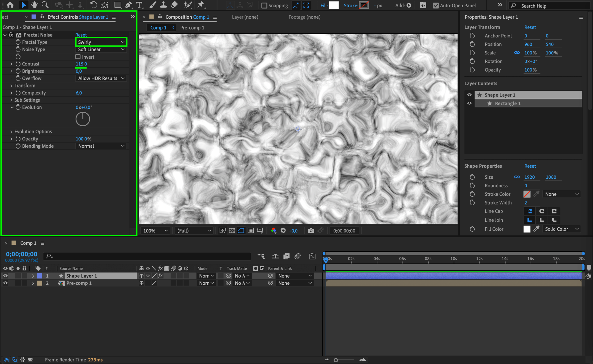Open the Footage (none) tab
This screenshot has width=593, height=364.
click(304, 17)
